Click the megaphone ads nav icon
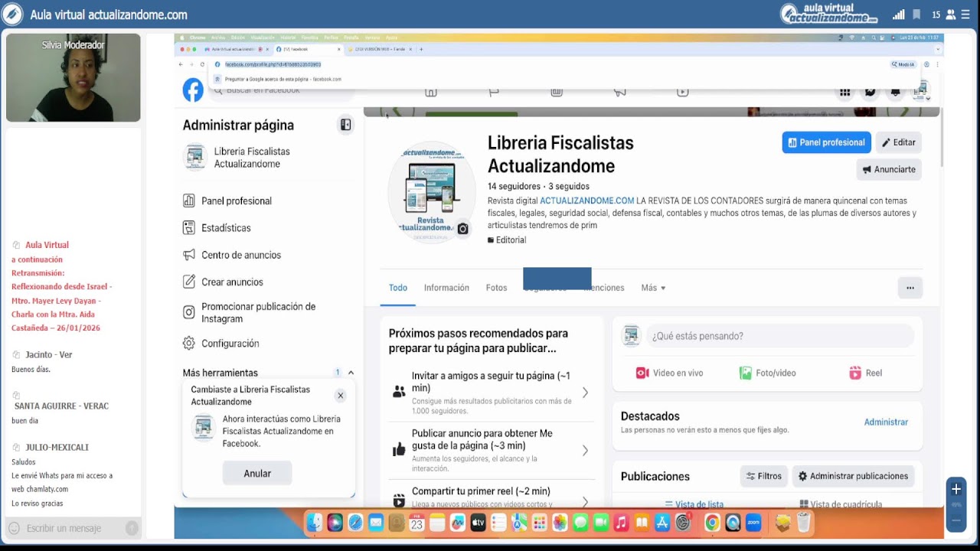 [x=619, y=92]
